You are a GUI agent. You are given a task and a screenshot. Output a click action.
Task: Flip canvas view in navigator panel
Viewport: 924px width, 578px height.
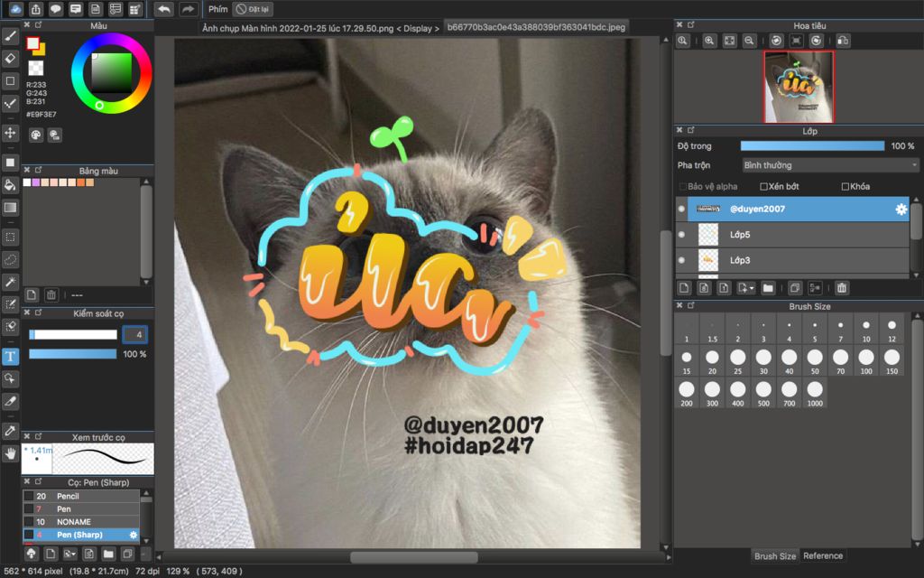point(844,41)
